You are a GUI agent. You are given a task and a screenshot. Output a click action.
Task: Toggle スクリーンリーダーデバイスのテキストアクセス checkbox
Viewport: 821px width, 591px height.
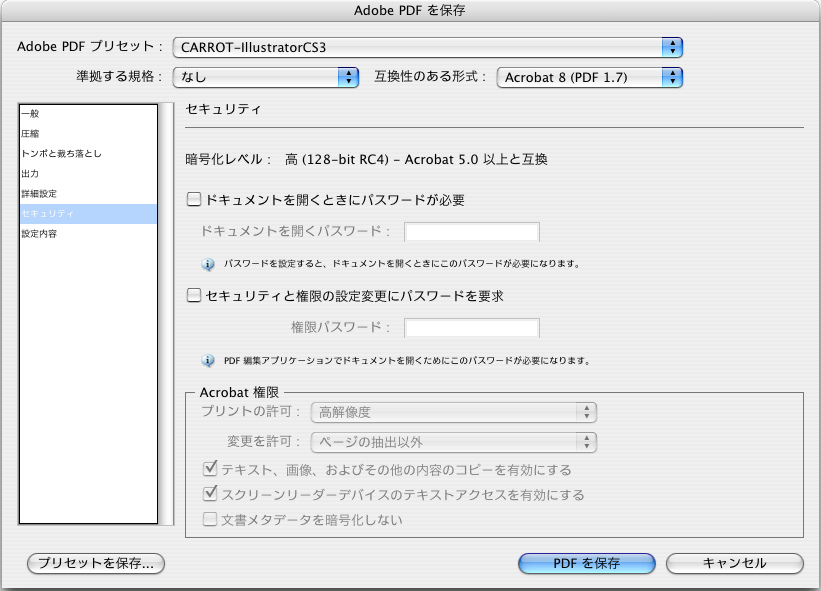click(x=210, y=494)
